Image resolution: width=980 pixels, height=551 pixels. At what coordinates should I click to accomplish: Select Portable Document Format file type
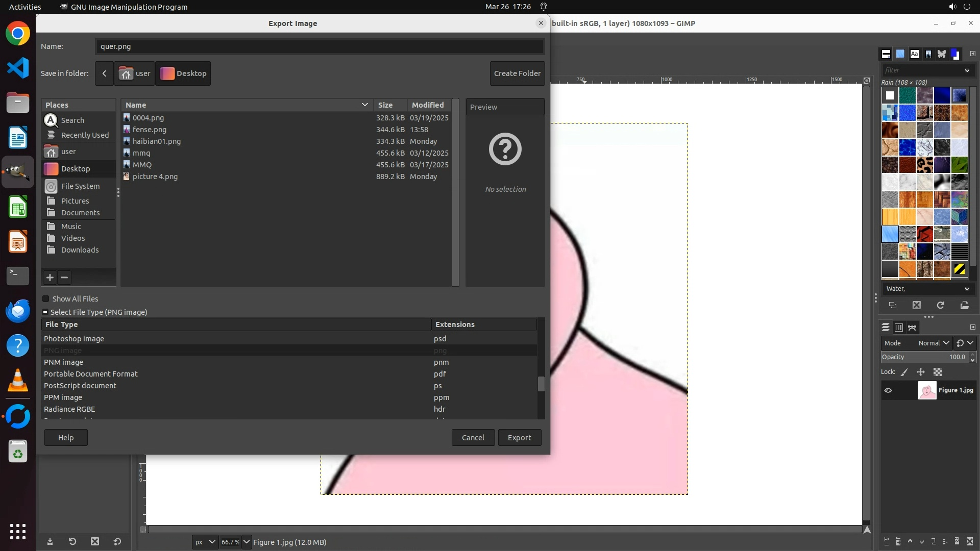pyautogui.click(x=91, y=374)
